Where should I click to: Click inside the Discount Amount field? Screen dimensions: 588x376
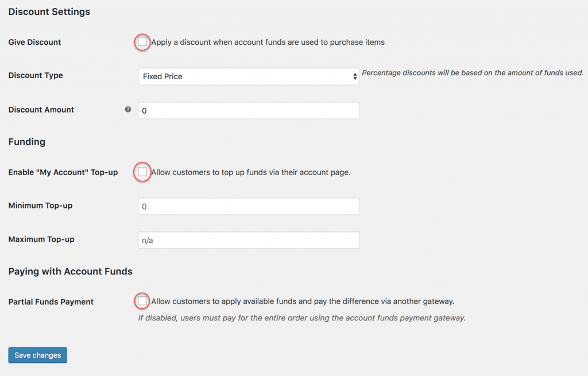(x=248, y=110)
